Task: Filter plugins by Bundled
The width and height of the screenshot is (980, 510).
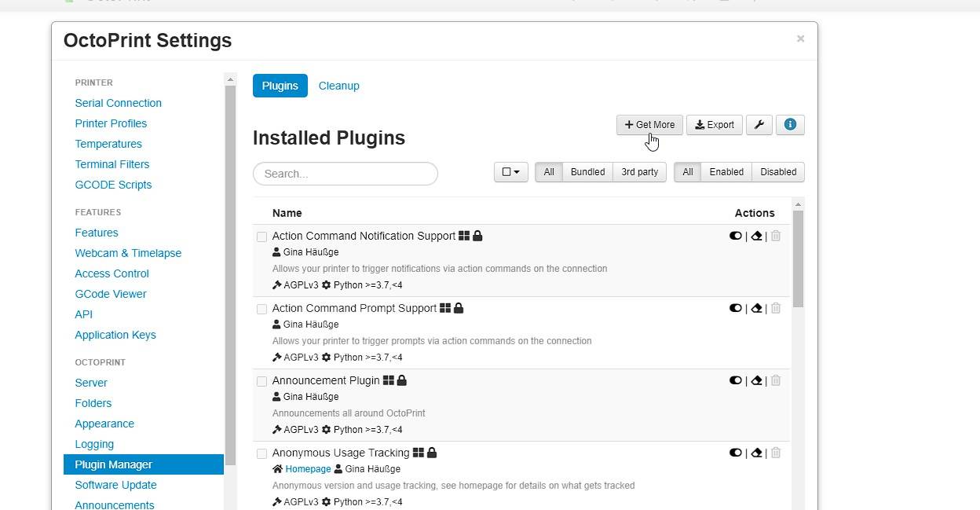Action: 587,172
